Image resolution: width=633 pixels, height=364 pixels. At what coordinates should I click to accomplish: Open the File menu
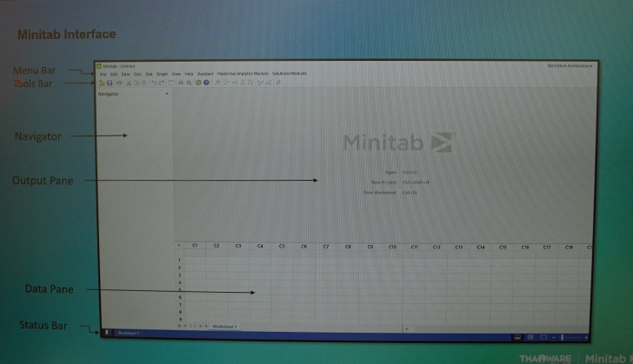103,74
